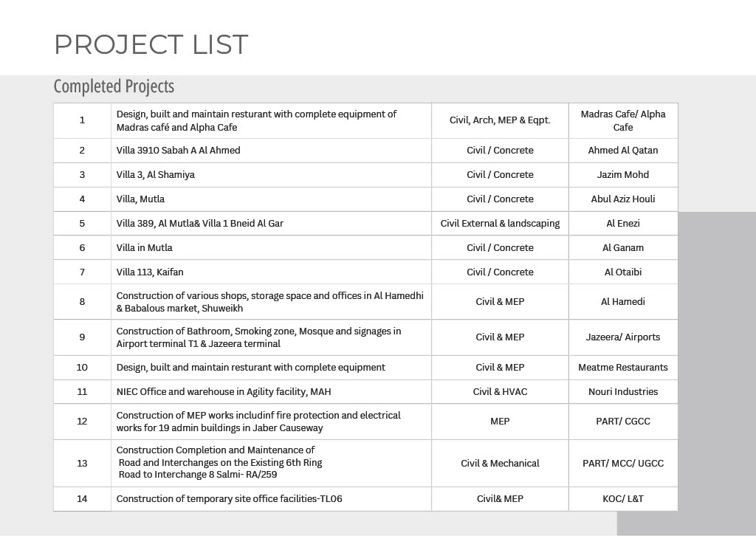Click the Abul Aziz Houli client cell

tap(622, 199)
